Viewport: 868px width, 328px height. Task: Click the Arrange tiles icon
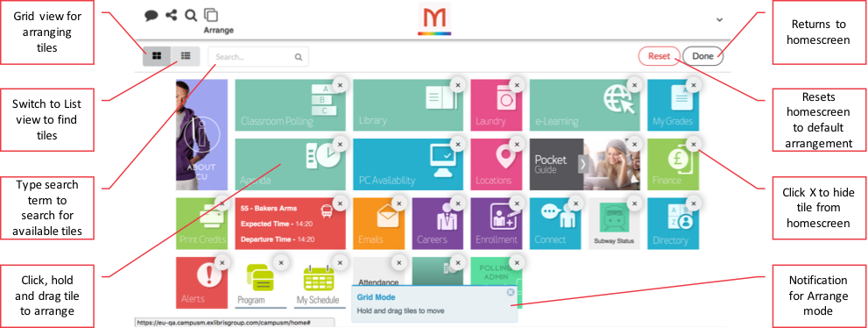coord(211,15)
